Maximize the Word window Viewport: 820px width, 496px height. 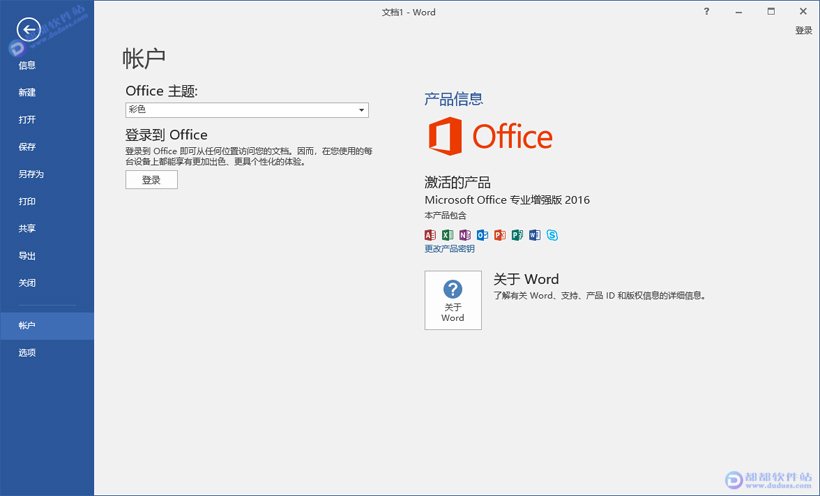coord(771,12)
